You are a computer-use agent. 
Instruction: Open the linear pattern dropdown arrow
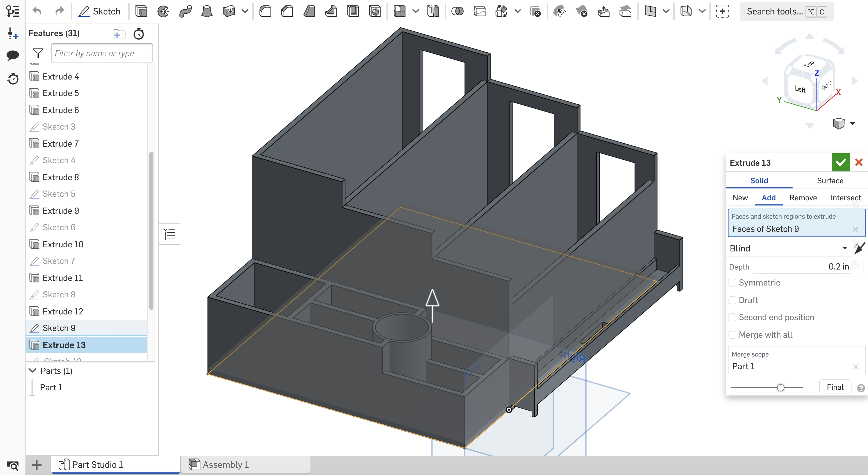pos(415,11)
